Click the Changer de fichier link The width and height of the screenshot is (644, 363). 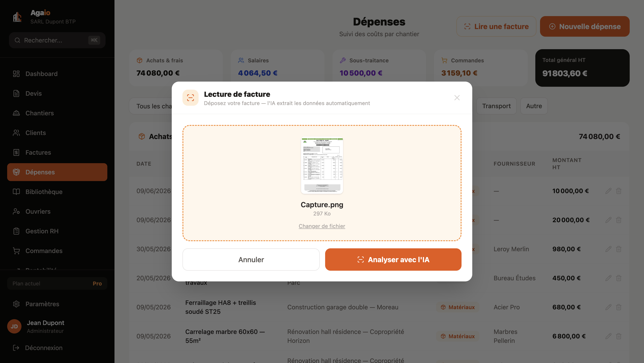[322, 226]
